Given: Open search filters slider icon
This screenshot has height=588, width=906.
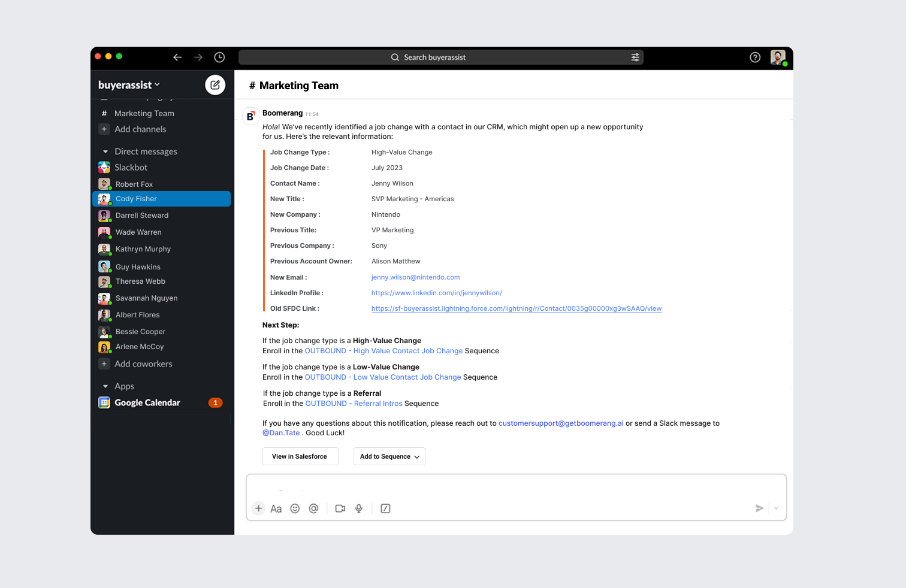Looking at the screenshot, I should pyautogui.click(x=635, y=57).
